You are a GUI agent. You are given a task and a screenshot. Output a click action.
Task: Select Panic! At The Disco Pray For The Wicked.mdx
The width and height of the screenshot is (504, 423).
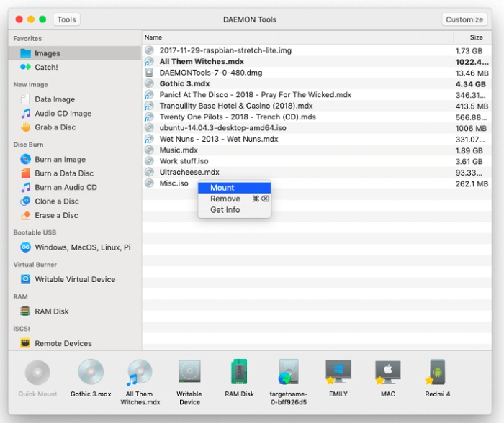click(x=317, y=95)
